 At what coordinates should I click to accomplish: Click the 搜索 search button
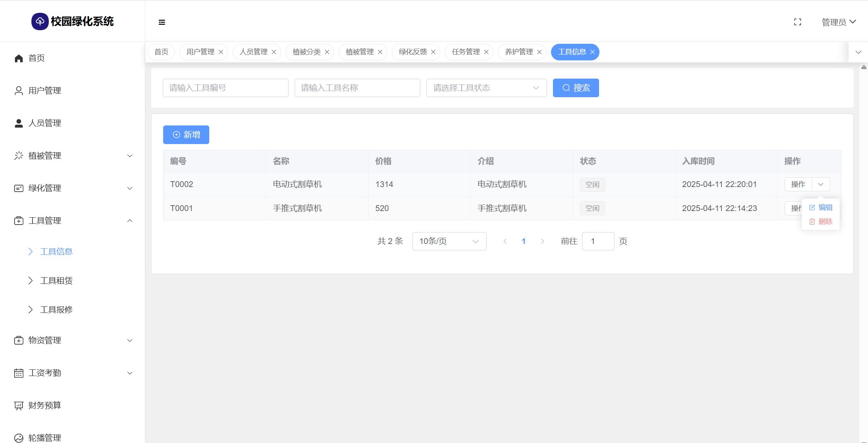[x=576, y=88]
